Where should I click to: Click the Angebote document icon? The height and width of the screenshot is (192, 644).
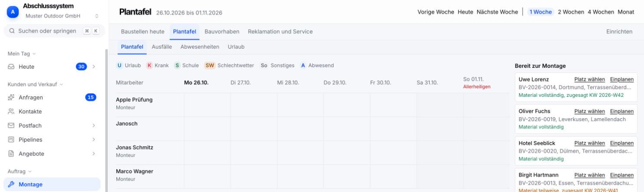click(11, 153)
